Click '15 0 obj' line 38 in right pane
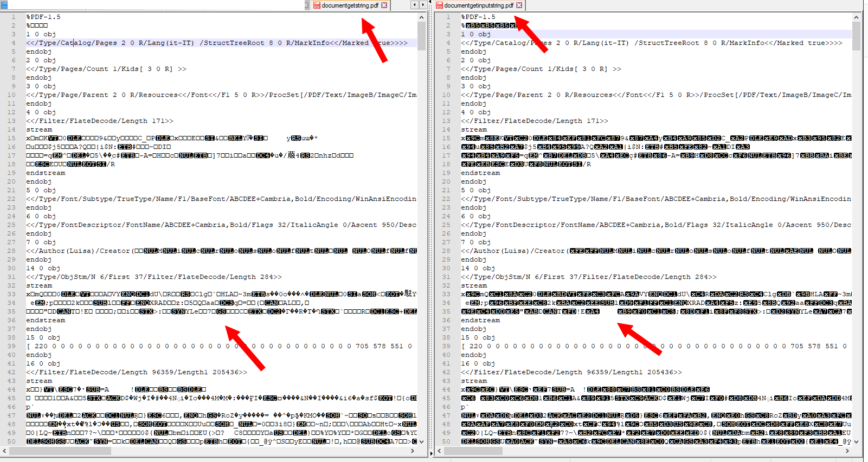868x462 pixels. [478, 337]
